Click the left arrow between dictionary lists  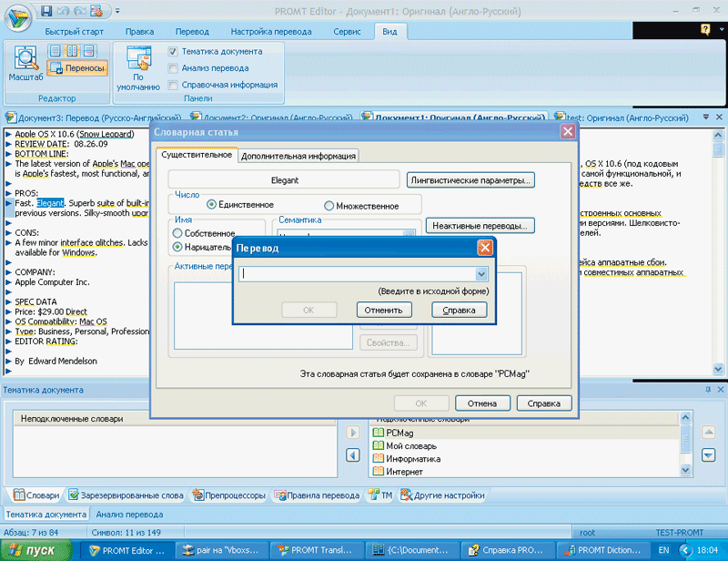pos(353,455)
